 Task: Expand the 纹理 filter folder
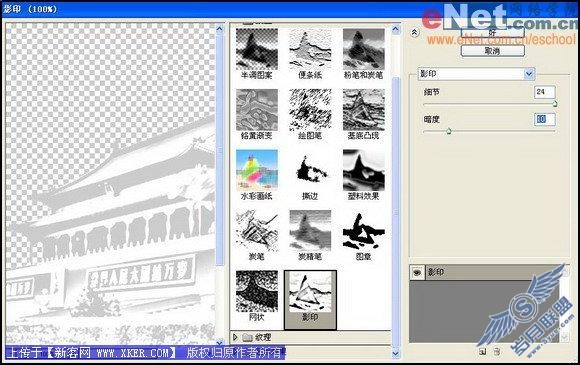(x=235, y=337)
